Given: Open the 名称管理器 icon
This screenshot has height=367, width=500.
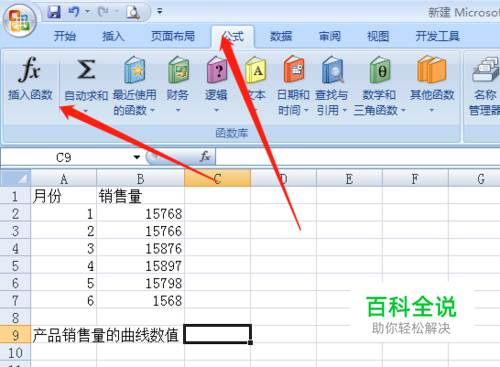Looking at the screenshot, I should click(486, 70).
